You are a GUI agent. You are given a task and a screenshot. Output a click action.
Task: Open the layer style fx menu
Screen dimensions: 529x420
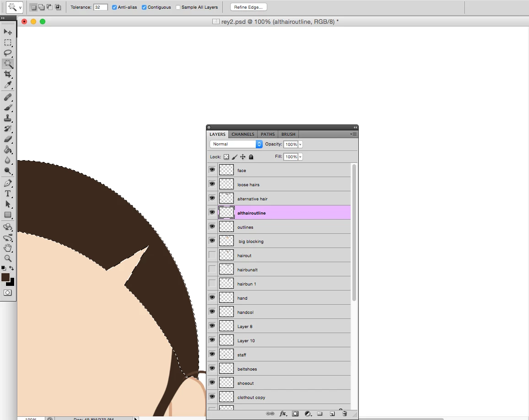coord(283,414)
